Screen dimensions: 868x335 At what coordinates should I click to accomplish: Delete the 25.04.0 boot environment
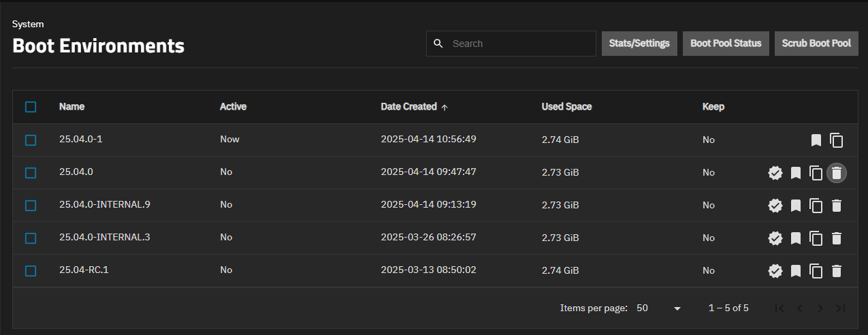coord(837,173)
